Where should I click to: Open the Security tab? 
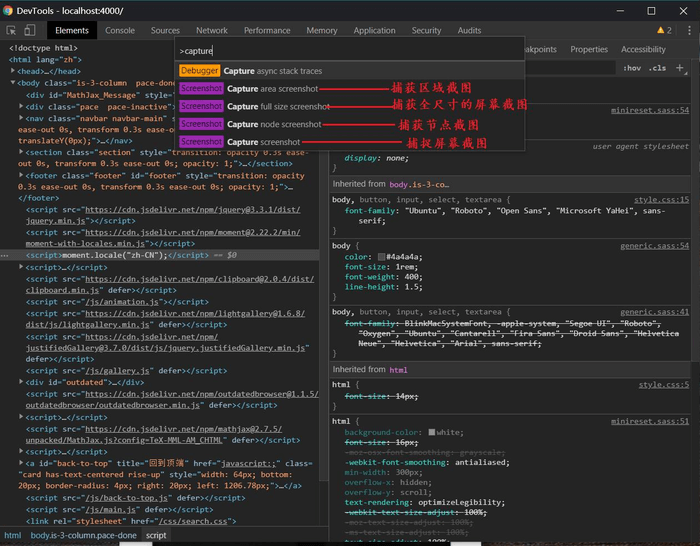[x=426, y=30]
